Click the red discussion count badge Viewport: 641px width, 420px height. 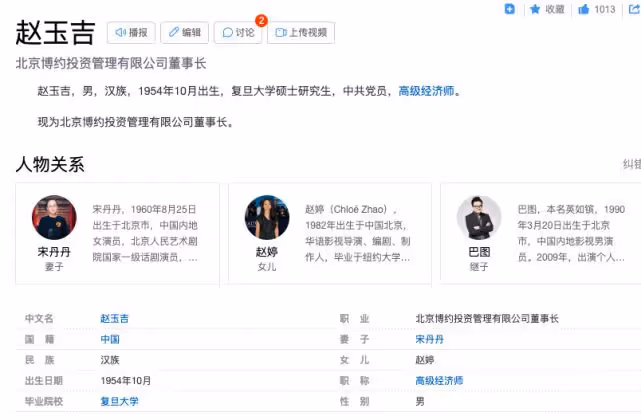point(261,20)
